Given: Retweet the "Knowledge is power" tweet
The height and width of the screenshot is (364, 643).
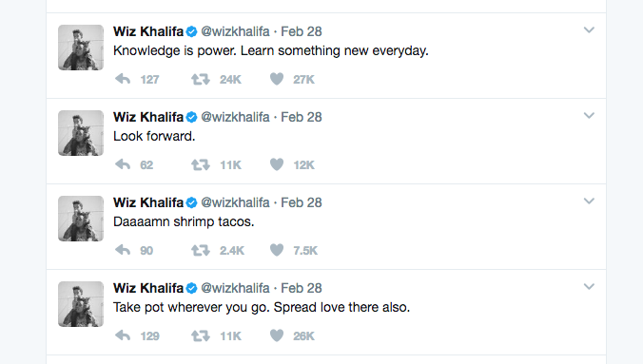Looking at the screenshot, I should pos(200,79).
